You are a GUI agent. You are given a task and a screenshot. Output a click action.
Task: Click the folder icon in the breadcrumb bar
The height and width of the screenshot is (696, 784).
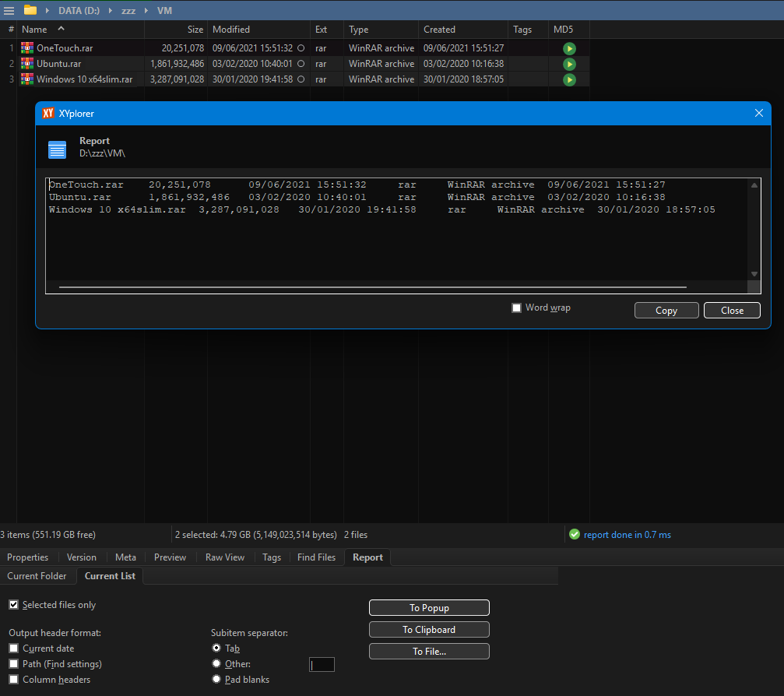click(x=30, y=10)
